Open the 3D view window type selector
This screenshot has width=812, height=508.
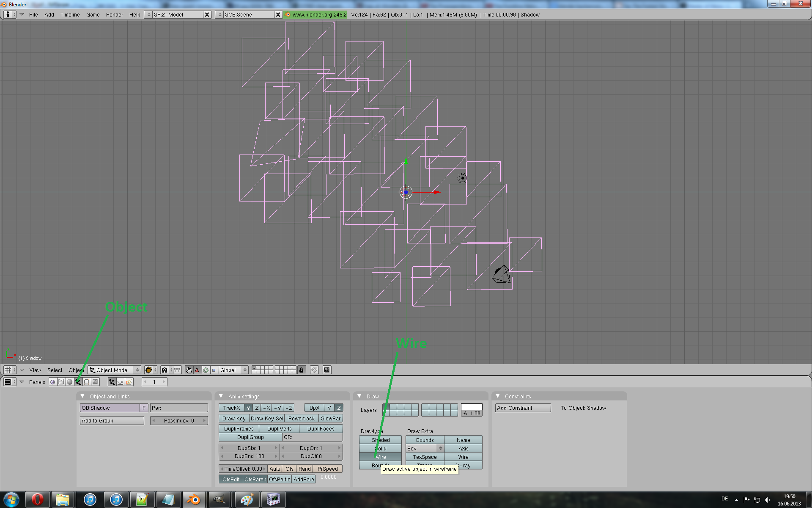click(x=9, y=370)
